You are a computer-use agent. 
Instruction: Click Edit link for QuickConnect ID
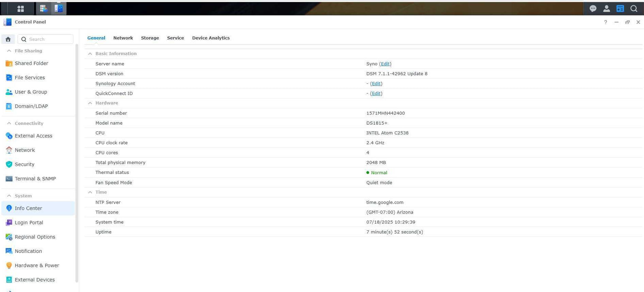pos(376,93)
